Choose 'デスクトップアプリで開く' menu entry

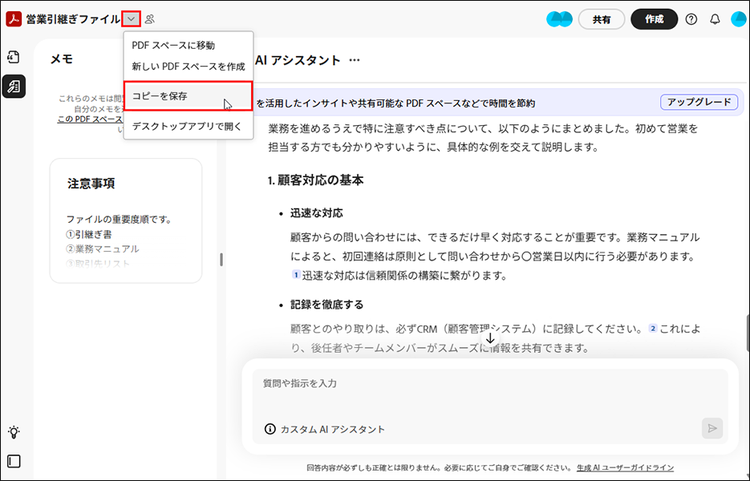187,126
